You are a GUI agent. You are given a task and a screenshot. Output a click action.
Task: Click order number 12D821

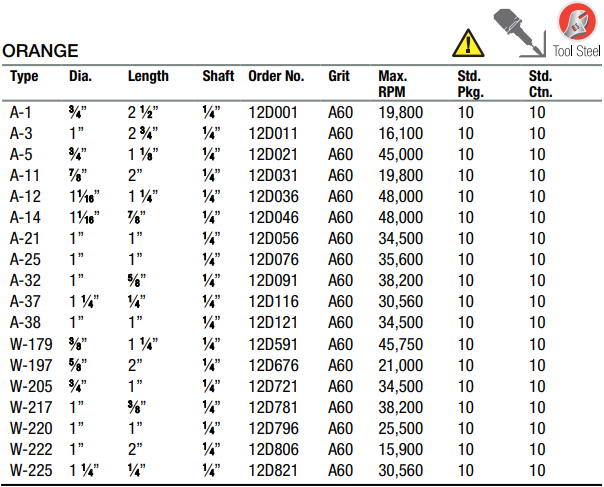tap(275, 470)
